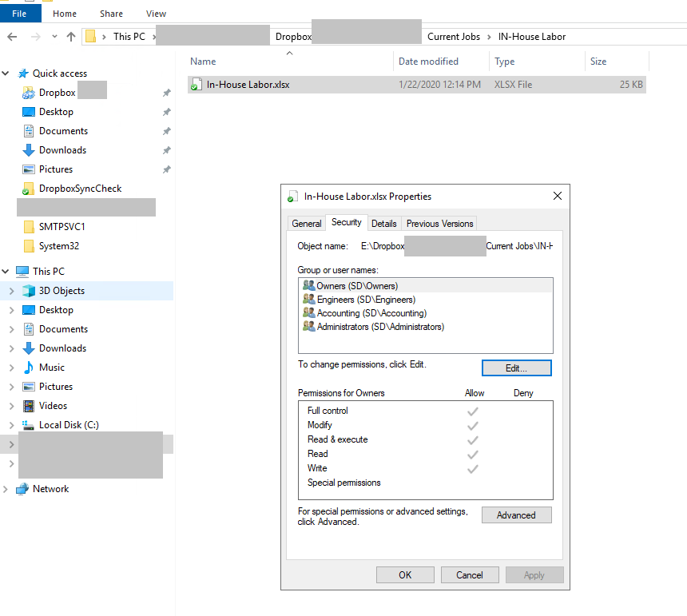The image size is (687, 616).
Task: Click the Allow checkmark for Modify
Action: click(x=473, y=425)
